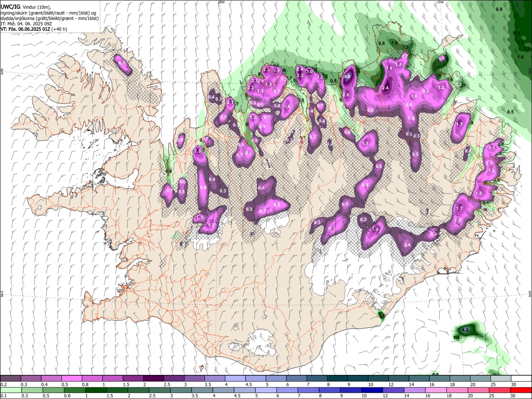
Task: Click the '4.2' rain value offshore in the southeast
Action: (465, 330)
